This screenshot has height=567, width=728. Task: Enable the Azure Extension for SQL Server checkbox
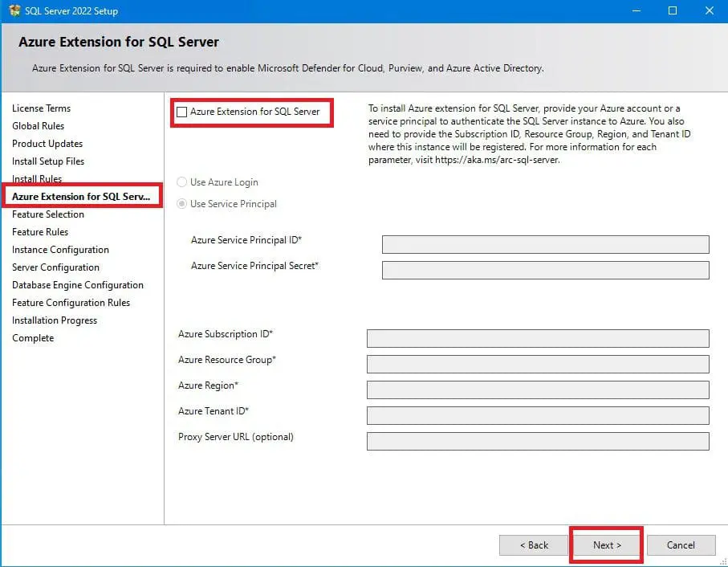[182, 111]
